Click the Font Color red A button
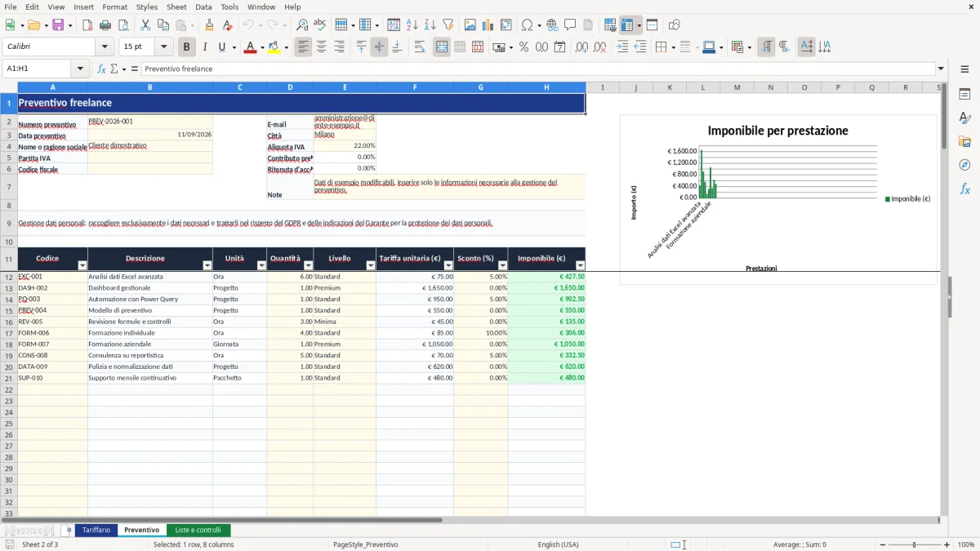The image size is (980, 551). (249, 47)
